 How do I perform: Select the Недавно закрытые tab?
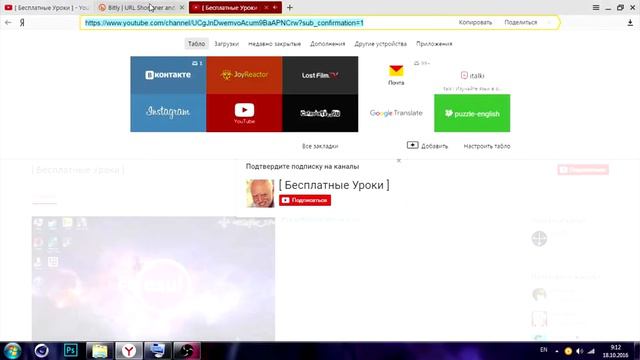[x=274, y=44]
